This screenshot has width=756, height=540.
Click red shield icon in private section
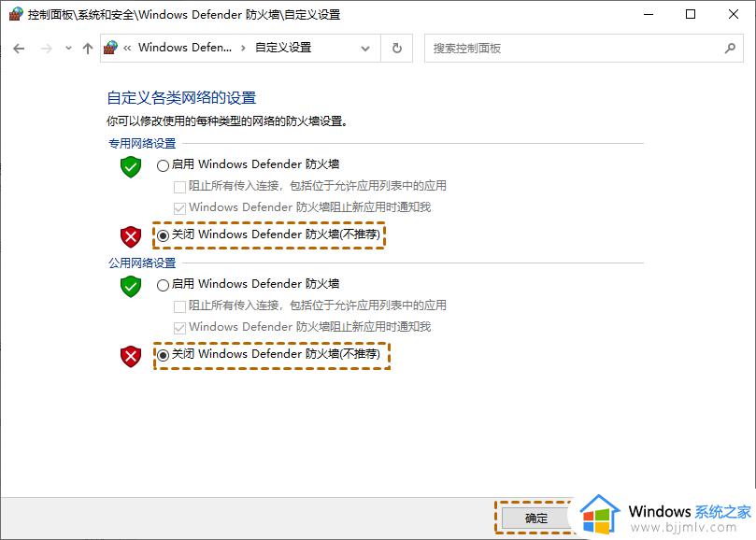pyautogui.click(x=131, y=236)
